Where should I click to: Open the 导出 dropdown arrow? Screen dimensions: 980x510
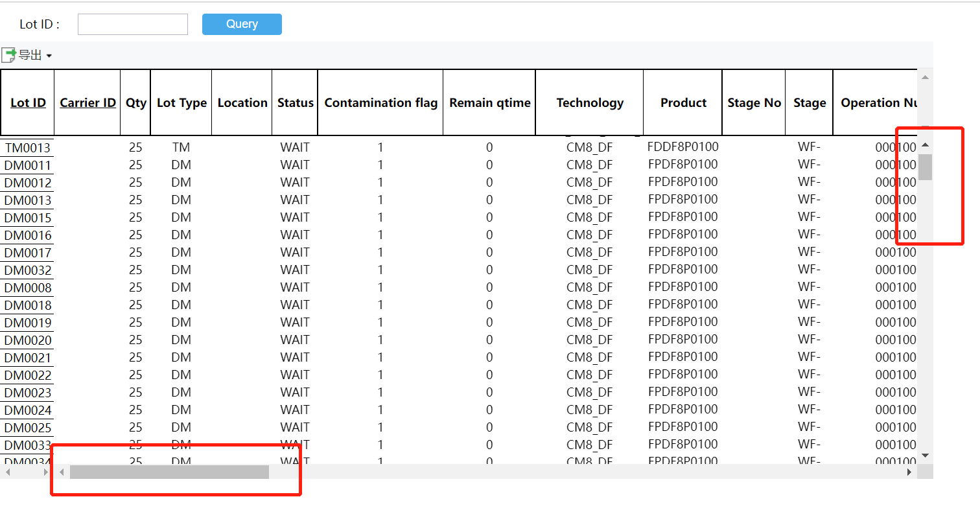pyautogui.click(x=49, y=56)
